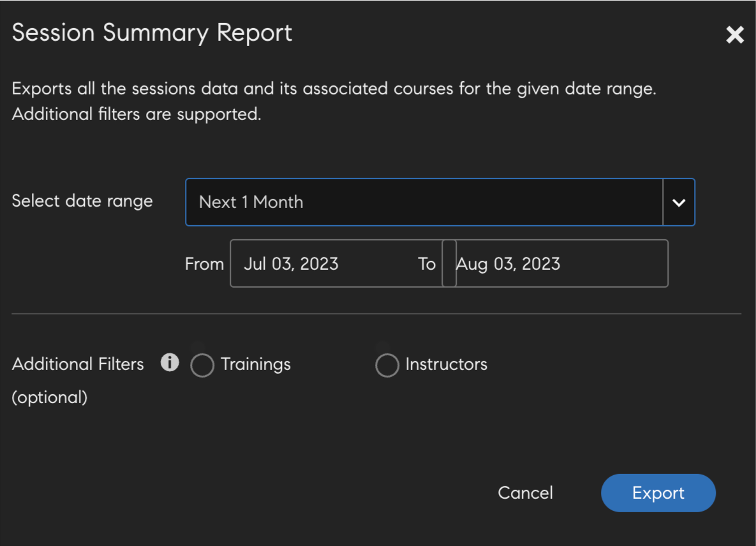Click the "Session Summary Report" dialog title
This screenshot has width=756, height=546.
pos(152,33)
